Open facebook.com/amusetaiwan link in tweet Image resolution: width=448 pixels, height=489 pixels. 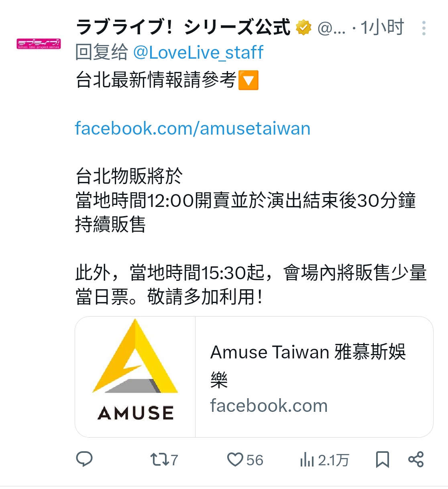coord(193,129)
